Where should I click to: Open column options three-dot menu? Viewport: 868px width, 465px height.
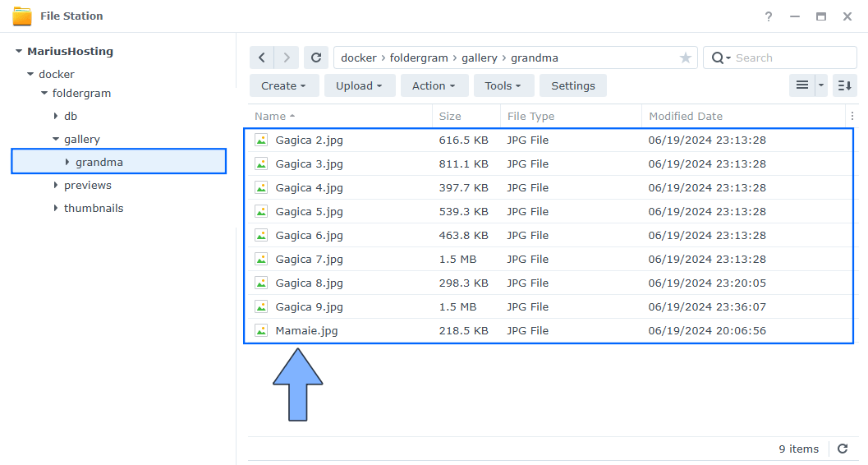[852, 116]
